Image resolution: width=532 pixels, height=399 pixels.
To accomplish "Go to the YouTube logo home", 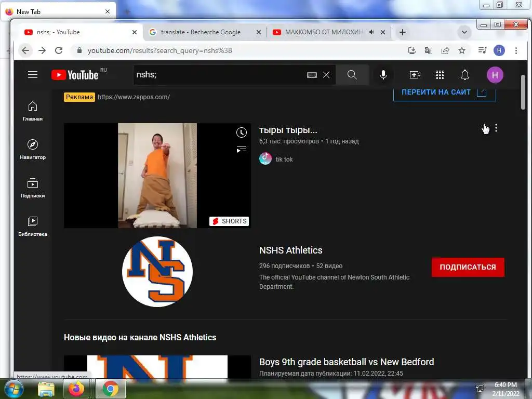I will pos(75,75).
